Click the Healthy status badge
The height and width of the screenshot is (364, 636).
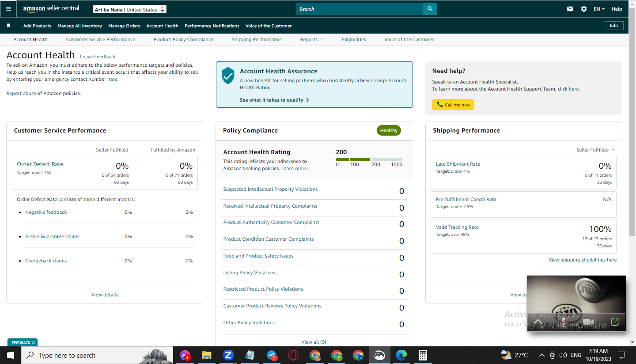(x=389, y=130)
